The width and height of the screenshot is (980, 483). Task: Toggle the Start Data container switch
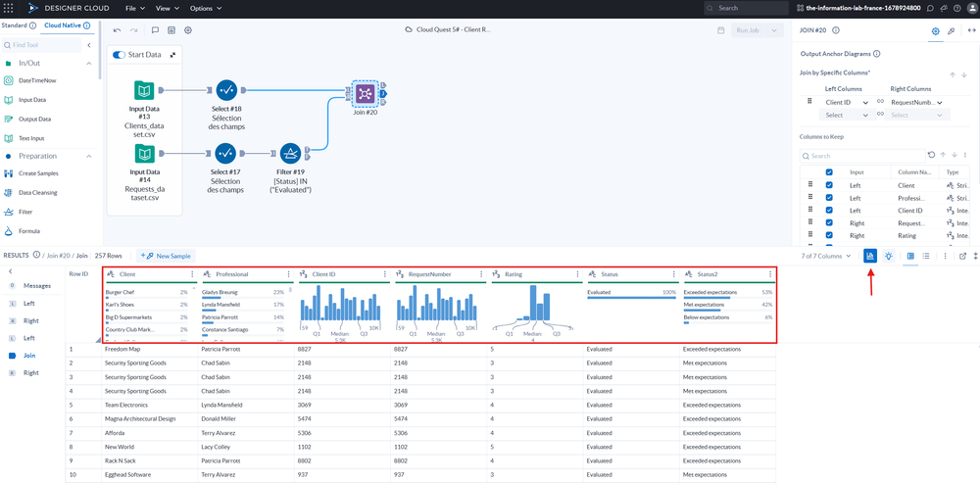click(x=120, y=55)
